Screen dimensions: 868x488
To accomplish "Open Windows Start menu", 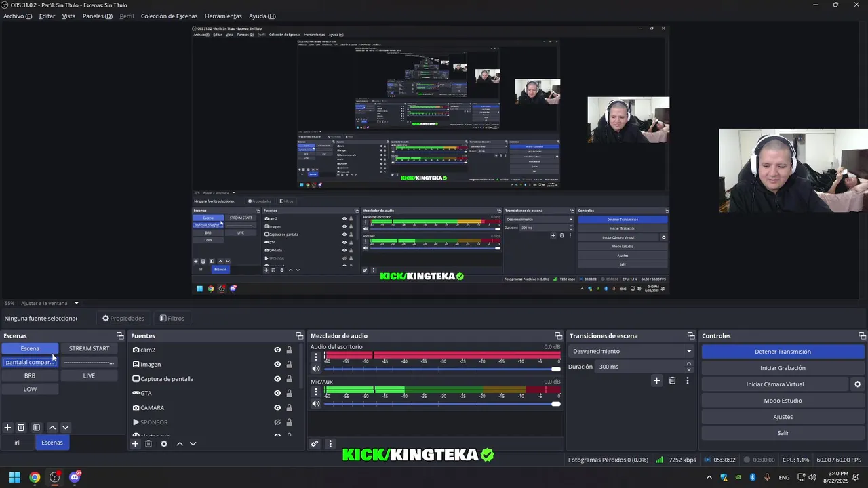I will tap(14, 477).
